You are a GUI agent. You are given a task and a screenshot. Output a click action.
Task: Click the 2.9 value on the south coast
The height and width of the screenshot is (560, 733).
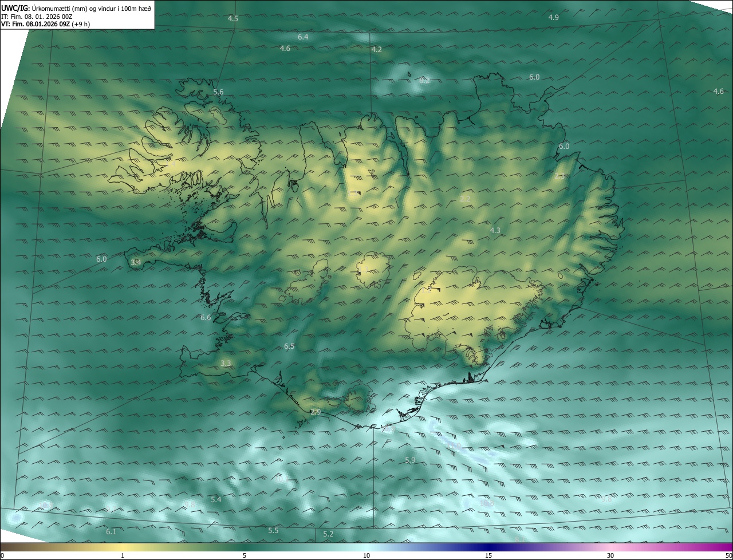316,412
